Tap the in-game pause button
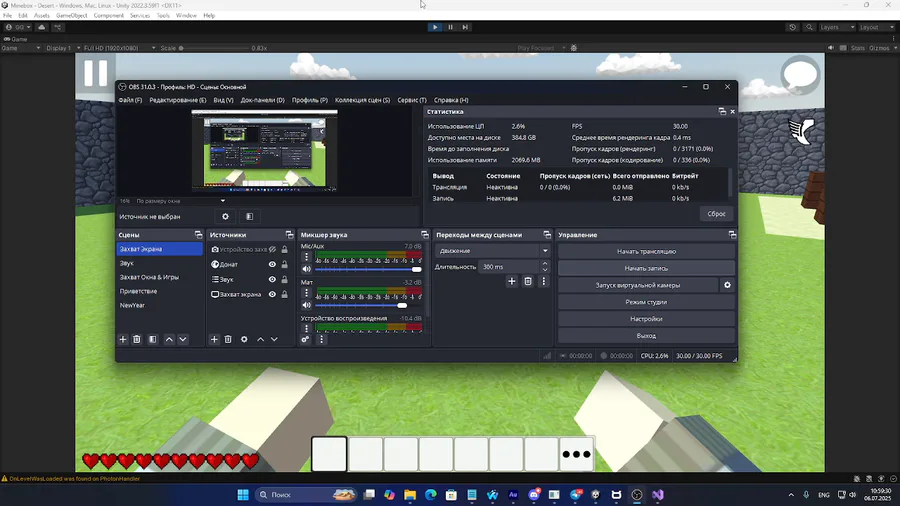The height and width of the screenshot is (506, 900). pyautogui.click(x=95, y=73)
